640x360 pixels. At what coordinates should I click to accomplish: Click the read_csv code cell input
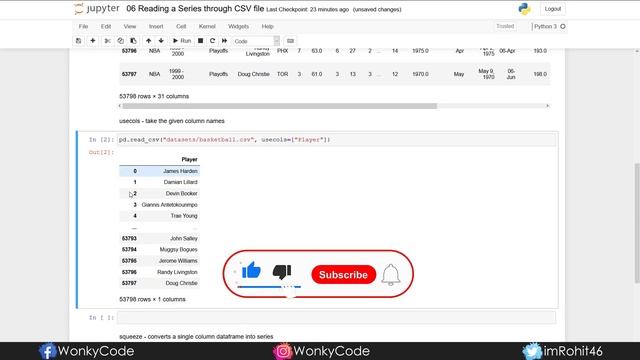(336, 140)
